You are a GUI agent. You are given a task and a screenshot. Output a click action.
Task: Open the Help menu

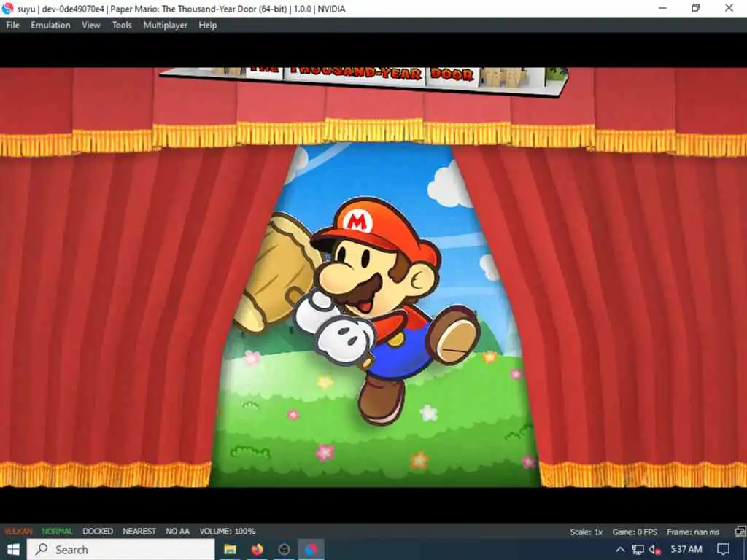point(208,26)
